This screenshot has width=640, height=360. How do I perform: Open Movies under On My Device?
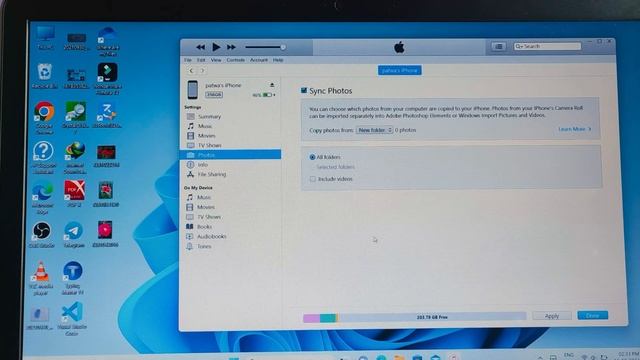[x=205, y=207]
